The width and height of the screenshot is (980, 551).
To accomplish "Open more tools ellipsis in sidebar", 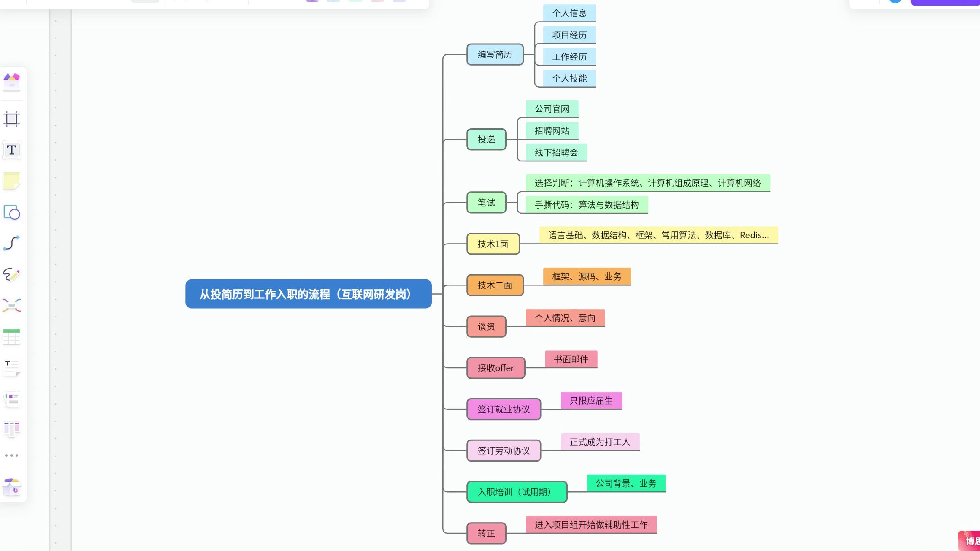I will (x=12, y=456).
